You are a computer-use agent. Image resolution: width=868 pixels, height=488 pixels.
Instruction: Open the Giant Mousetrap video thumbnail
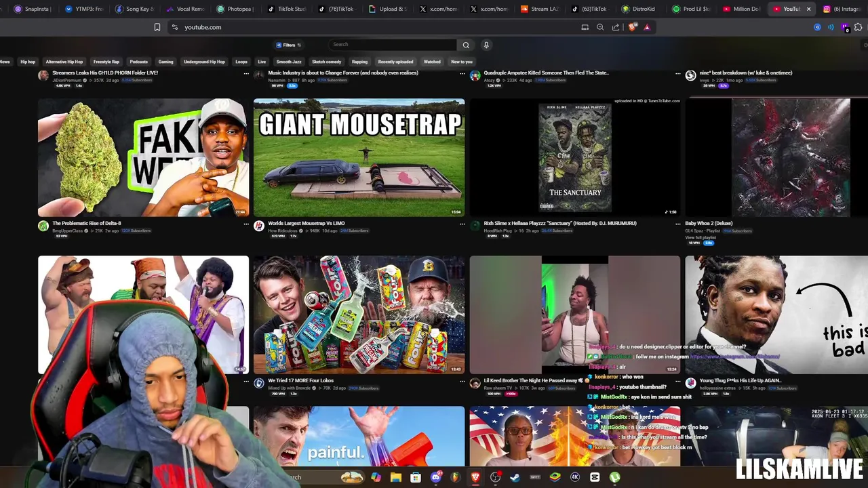(359, 158)
